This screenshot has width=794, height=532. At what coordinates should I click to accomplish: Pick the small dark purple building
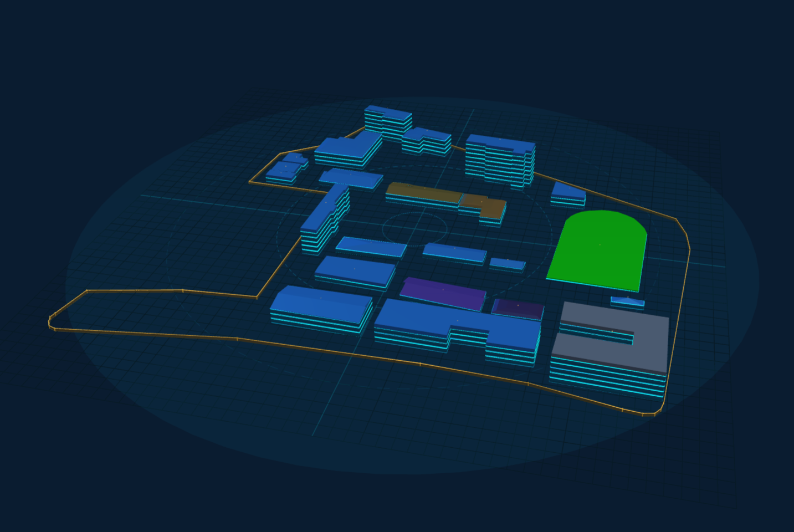(518, 309)
